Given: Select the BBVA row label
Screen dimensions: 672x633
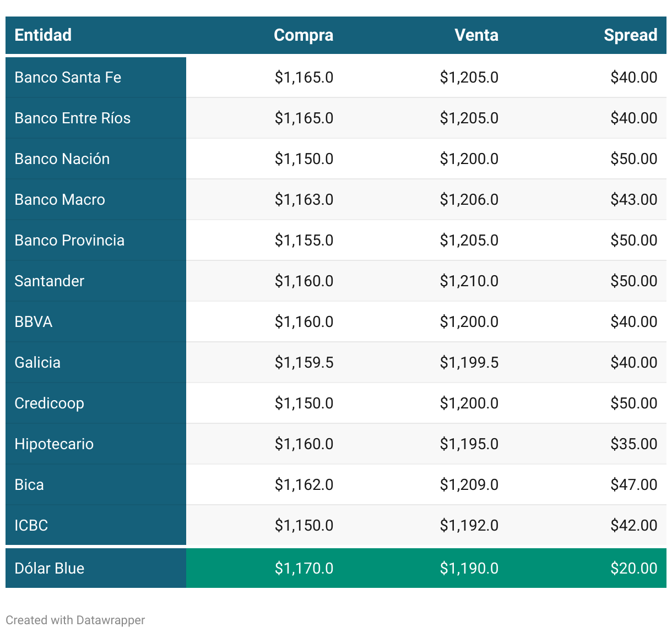Looking at the screenshot, I should [33, 322].
